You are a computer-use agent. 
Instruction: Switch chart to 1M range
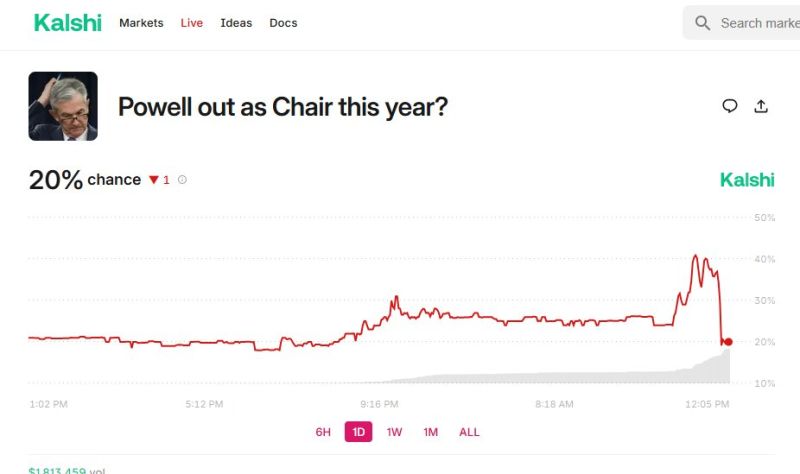click(430, 432)
